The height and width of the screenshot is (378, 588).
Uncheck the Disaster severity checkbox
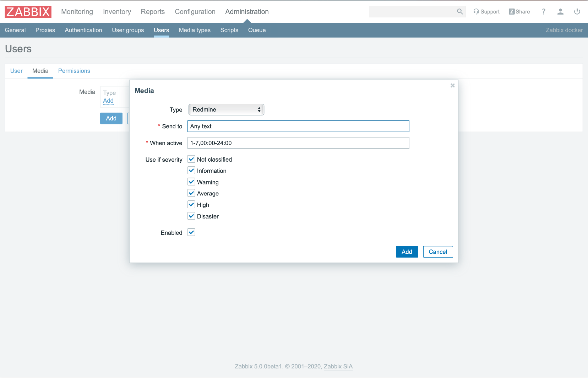[191, 216]
